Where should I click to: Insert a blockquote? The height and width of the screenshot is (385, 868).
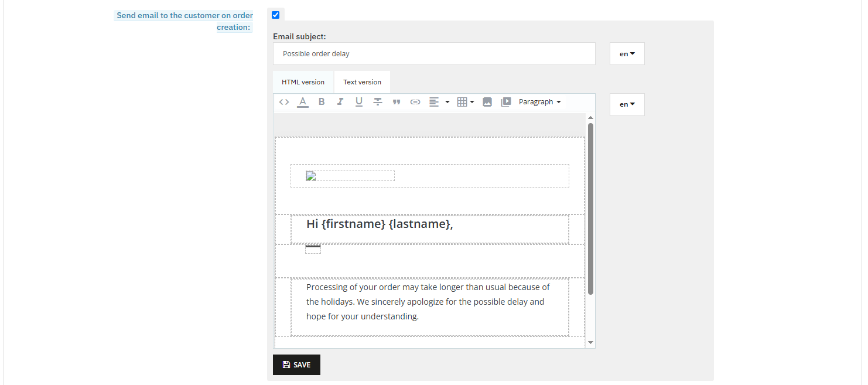pos(397,102)
